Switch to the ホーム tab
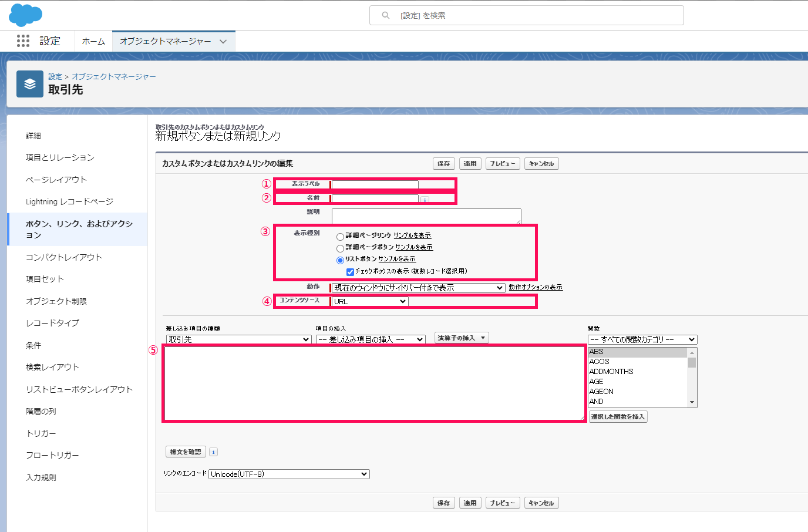 [x=93, y=41]
